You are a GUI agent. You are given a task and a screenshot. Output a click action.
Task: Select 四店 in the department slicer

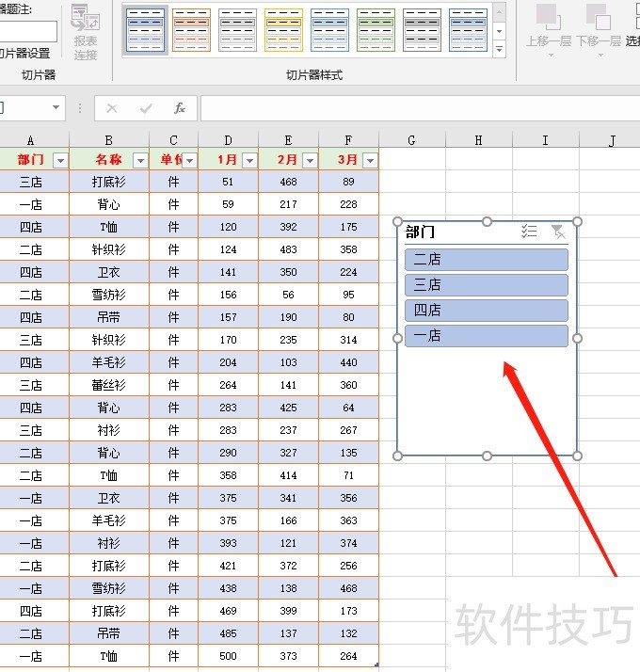[487, 311]
